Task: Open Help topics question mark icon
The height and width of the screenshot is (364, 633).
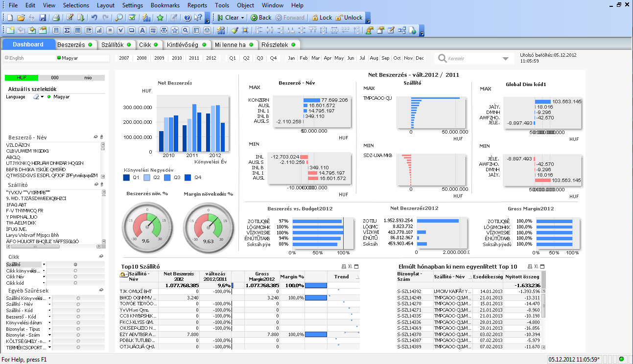Action: point(188,18)
